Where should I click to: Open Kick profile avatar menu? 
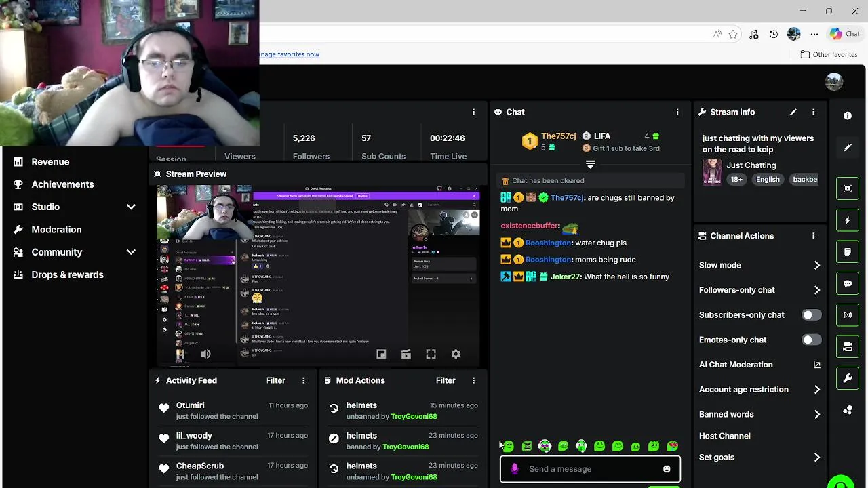click(833, 82)
